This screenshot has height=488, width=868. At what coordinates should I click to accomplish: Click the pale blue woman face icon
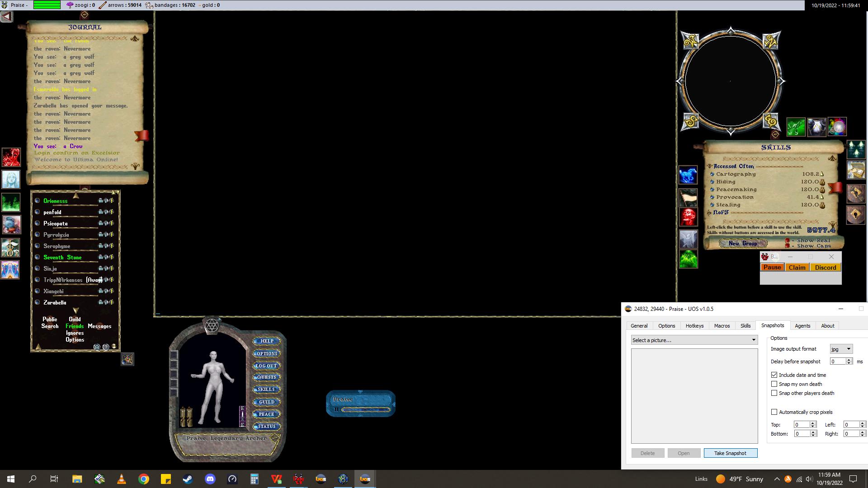click(x=11, y=179)
